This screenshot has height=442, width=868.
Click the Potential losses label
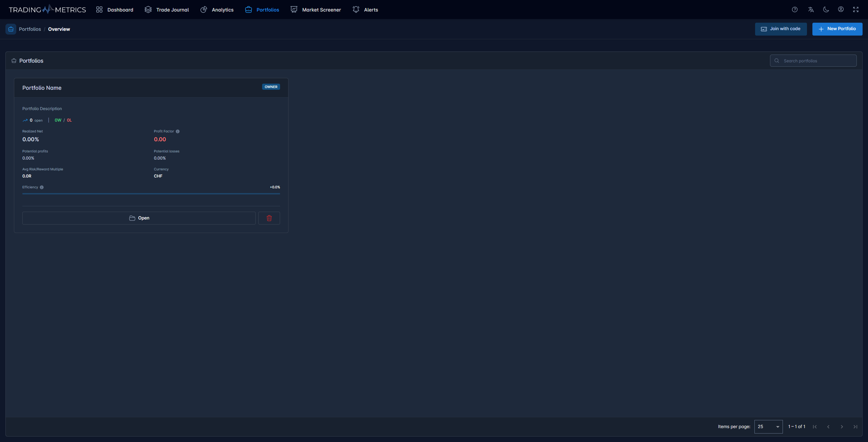tap(166, 151)
